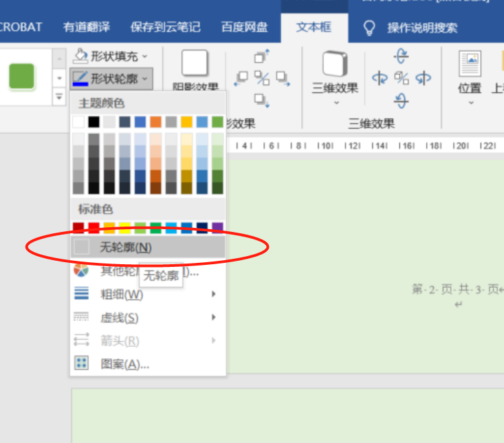Choose 无轮廓(N) no outline option
Image resolution: width=504 pixels, height=443 pixels.
click(148, 247)
